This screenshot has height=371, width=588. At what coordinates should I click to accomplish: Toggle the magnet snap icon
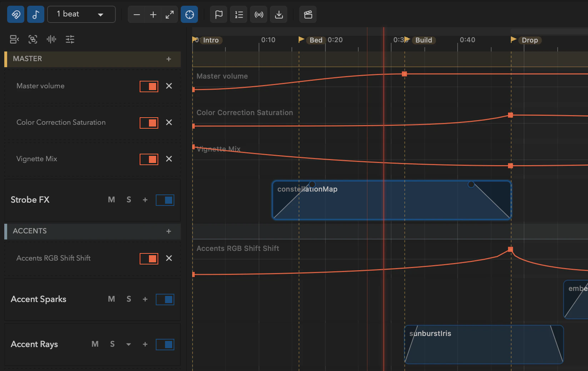click(x=16, y=15)
